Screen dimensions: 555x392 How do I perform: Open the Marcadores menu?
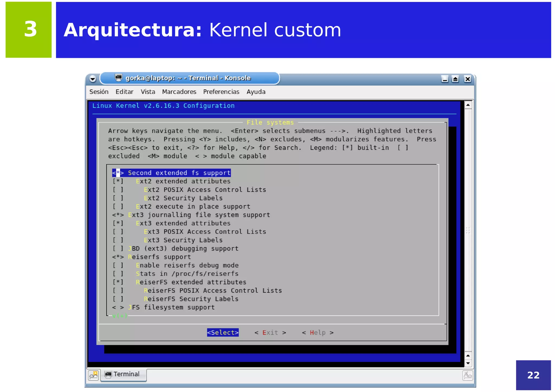point(179,92)
